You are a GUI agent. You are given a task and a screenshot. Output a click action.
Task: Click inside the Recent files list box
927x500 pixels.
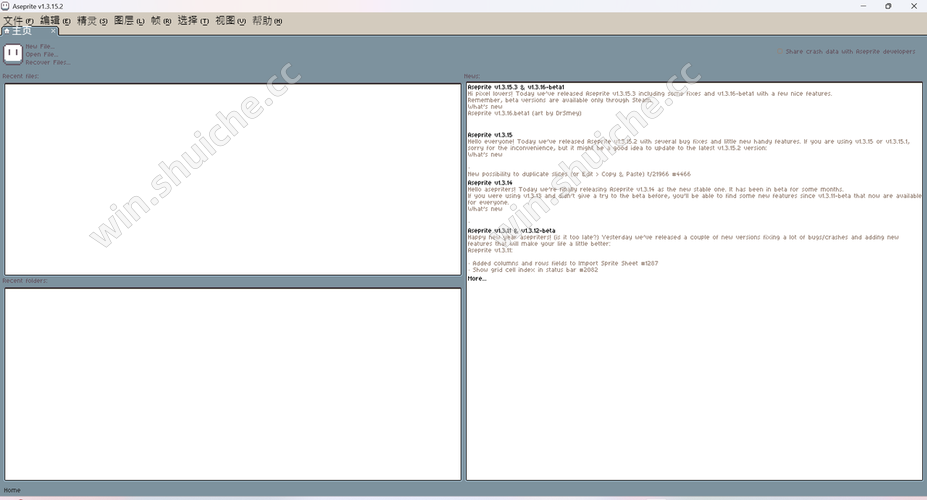(232, 179)
